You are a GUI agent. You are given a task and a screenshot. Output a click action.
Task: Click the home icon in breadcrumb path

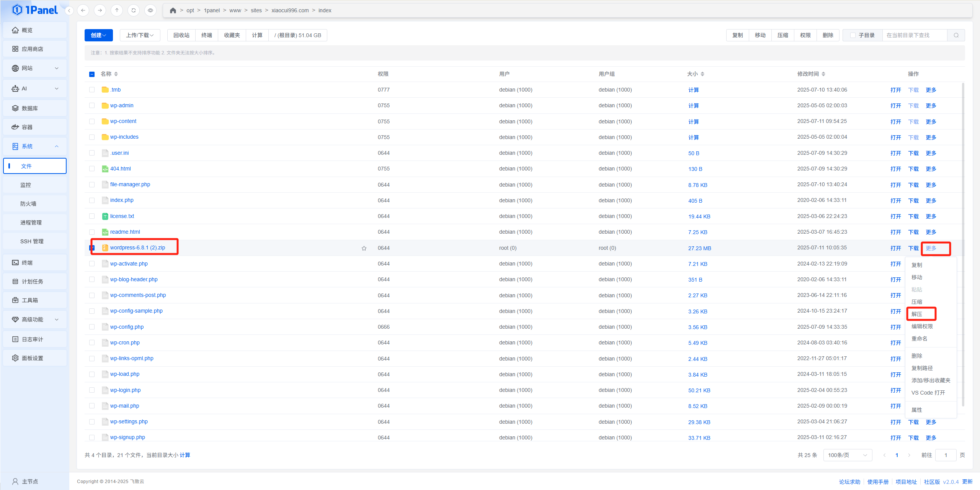click(x=173, y=10)
